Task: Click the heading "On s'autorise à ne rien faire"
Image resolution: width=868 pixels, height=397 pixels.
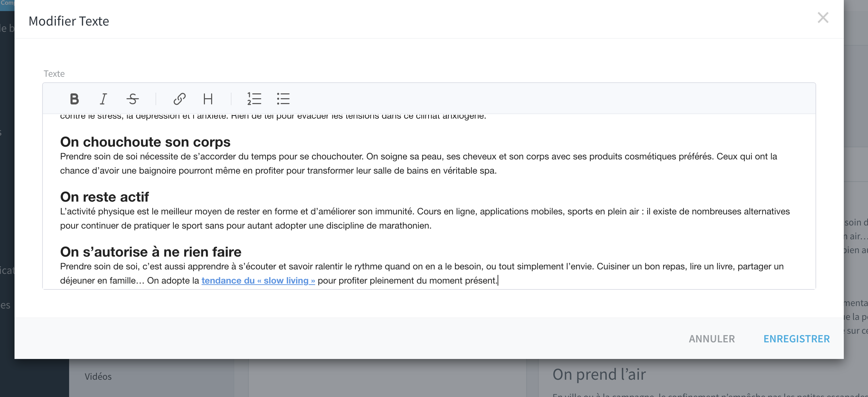Action: [x=151, y=252]
